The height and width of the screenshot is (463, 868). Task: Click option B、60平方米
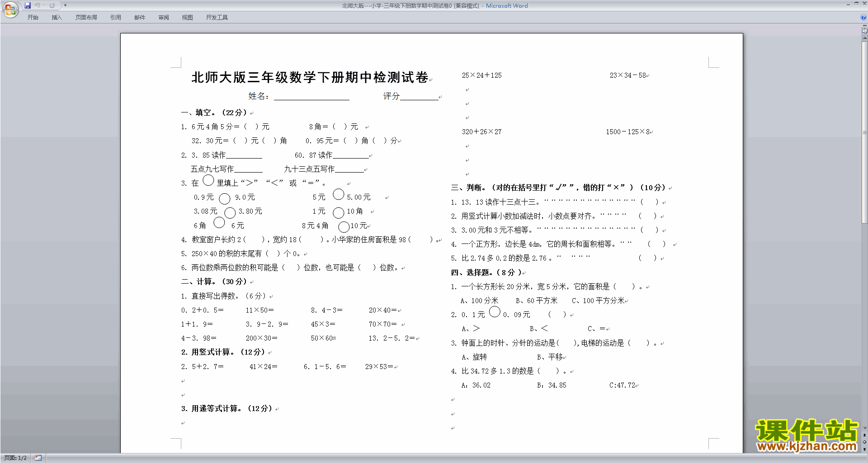coord(537,301)
